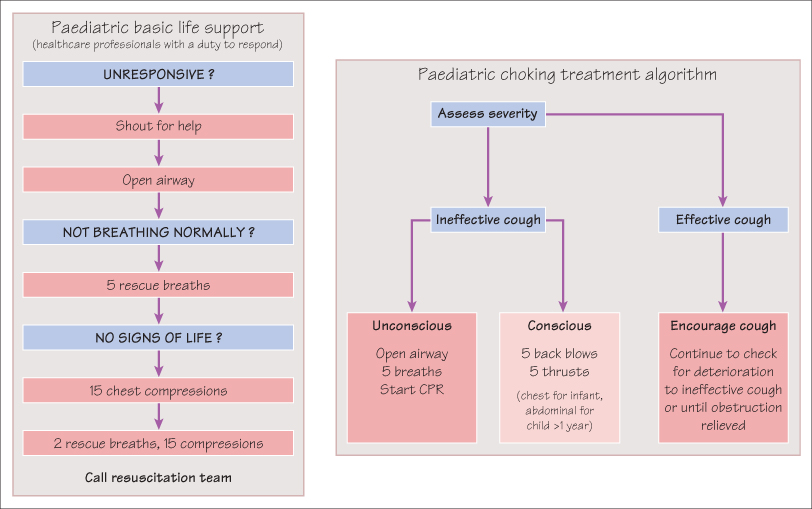Click the arrow pointing to Encourage cough
The image size is (812, 509).
click(723, 270)
